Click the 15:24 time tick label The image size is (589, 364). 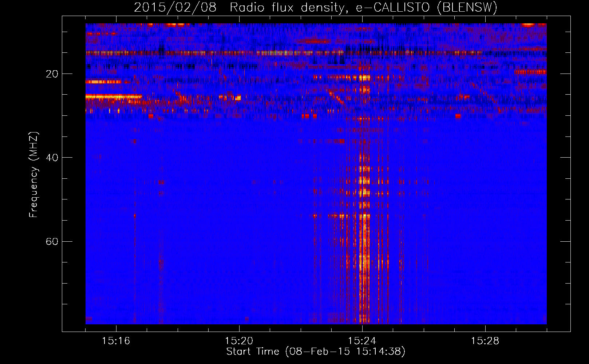click(362, 341)
